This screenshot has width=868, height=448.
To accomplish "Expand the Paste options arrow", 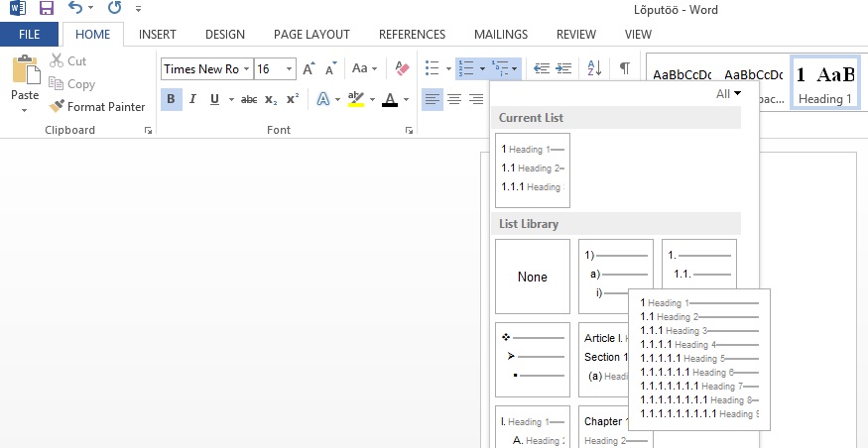I will click(25, 111).
